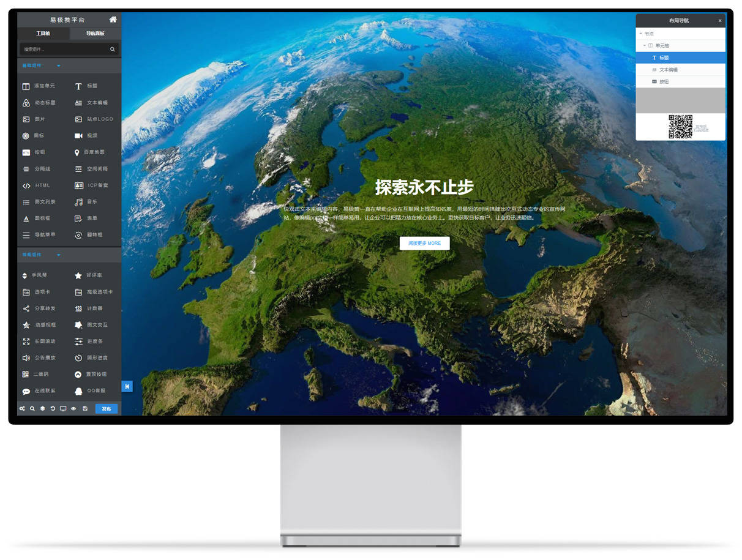Image resolution: width=742 pixels, height=560 pixels.
Task: Select 标题 in the layout navigator
Action: 680,58
